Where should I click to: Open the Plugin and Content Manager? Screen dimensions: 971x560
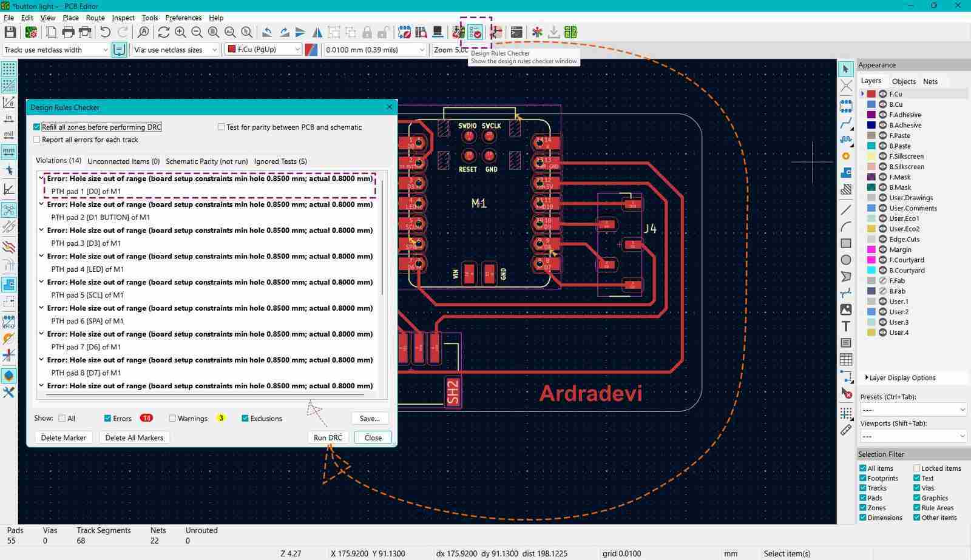569,32
